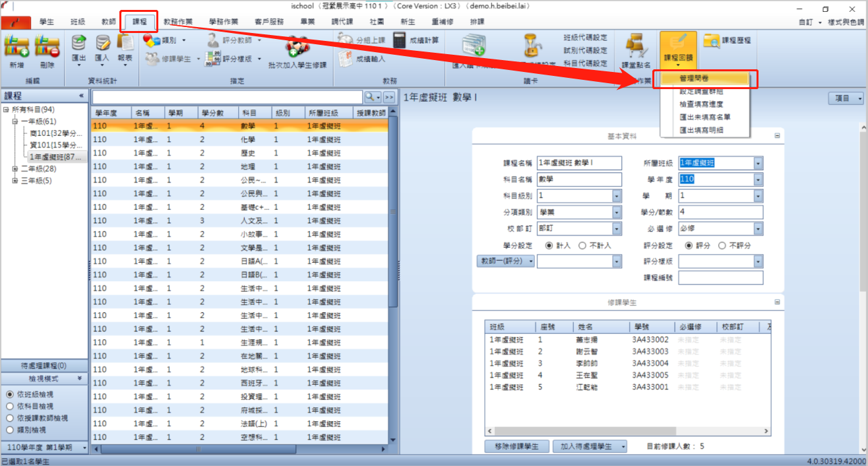Open the 匯出 export icon
The image size is (868, 466).
pyautogui.click(x=79, y=42)
